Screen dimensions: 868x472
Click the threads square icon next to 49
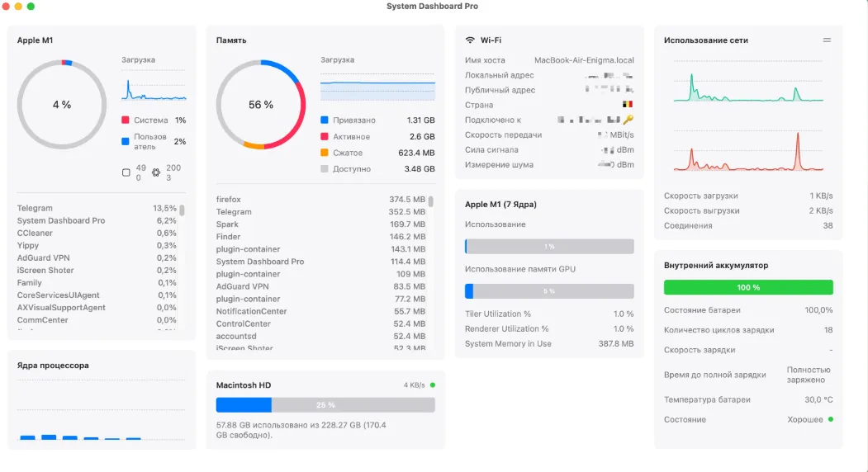[126, 172]
